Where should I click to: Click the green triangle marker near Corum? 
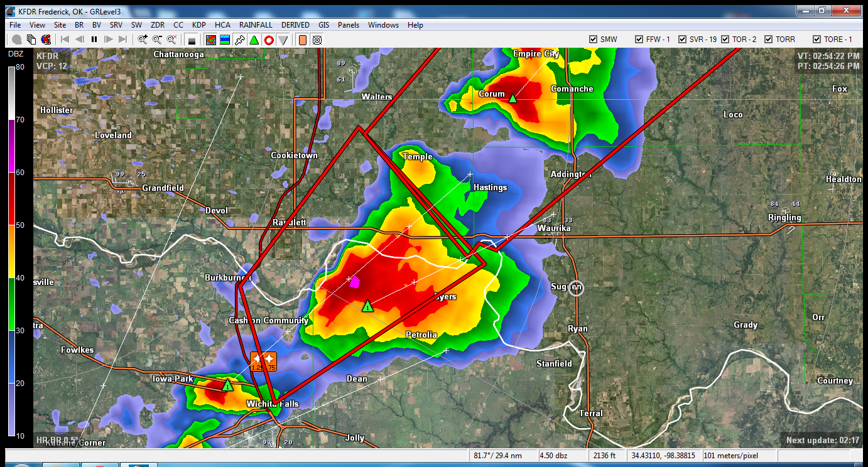pos(513,98)
